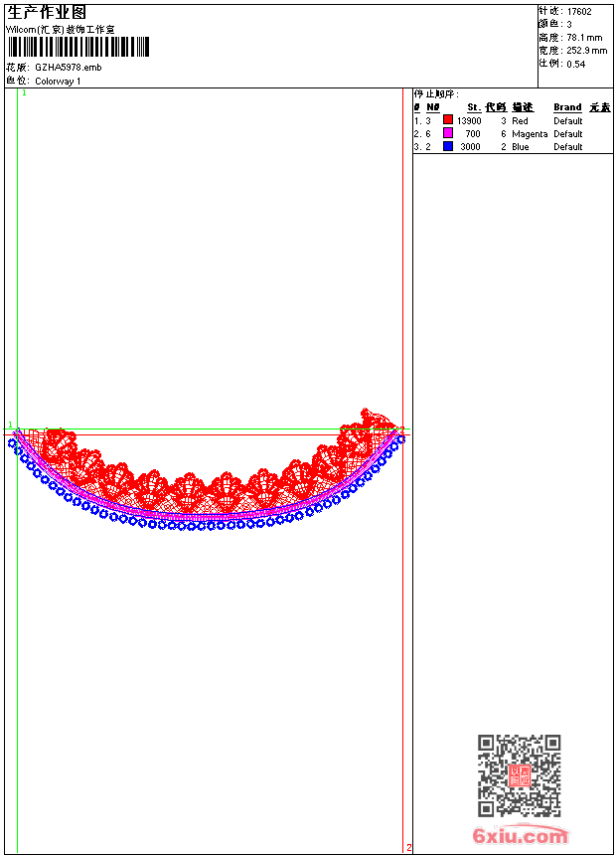Select the Magenta thread row

point(513,133)
